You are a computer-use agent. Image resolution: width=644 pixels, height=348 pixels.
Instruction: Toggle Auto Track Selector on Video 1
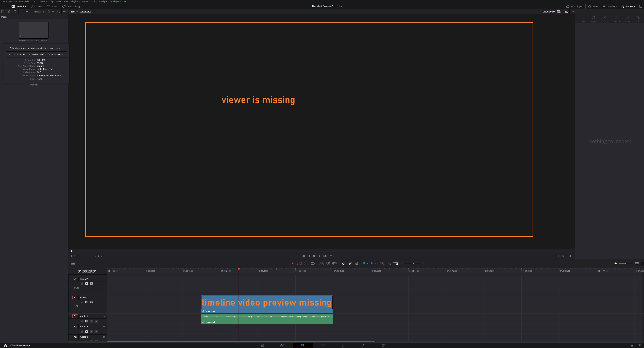click(x=87, y=302)
